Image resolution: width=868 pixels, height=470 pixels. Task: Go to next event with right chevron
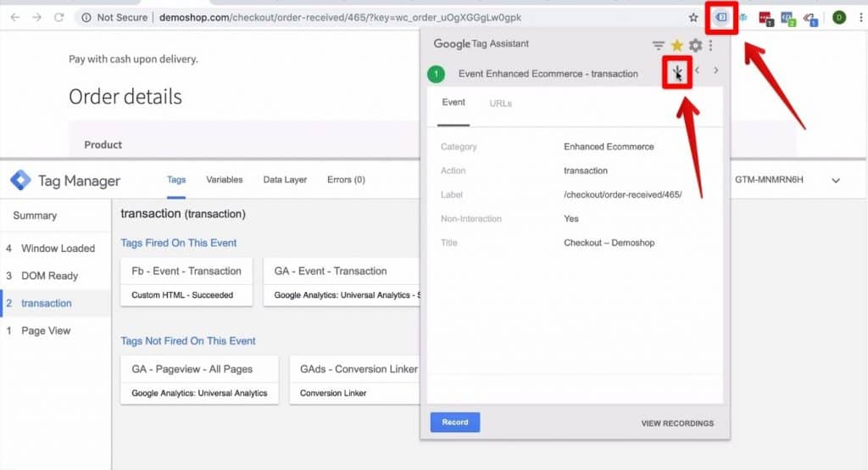click(x=715, y=71)
